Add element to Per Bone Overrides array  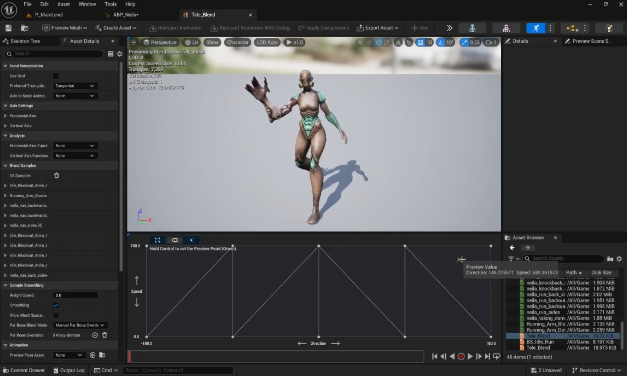[x=95, y=335]
